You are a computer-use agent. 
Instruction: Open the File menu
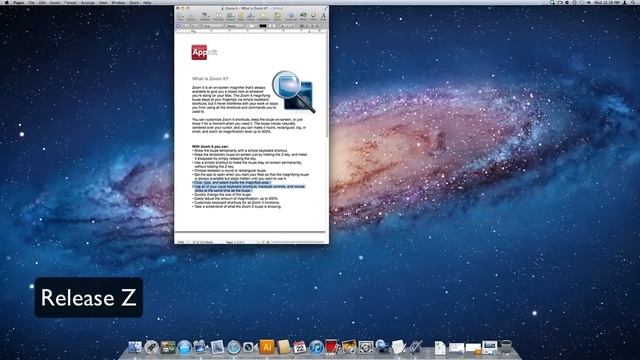click(x=32, y=2)
